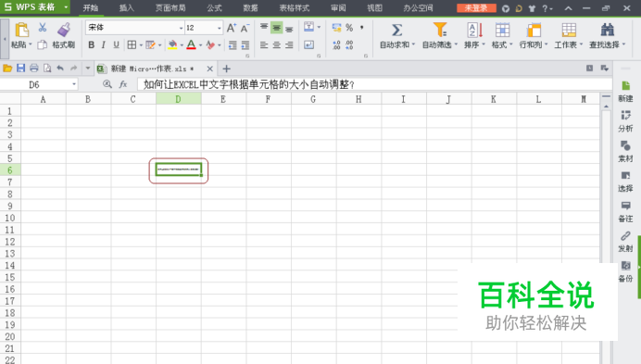Open the WPS Spreadsheets application menu
Image resolution: width=641 pixels, height=364 pixels.
pyautogui.click(x=35, y=7)
